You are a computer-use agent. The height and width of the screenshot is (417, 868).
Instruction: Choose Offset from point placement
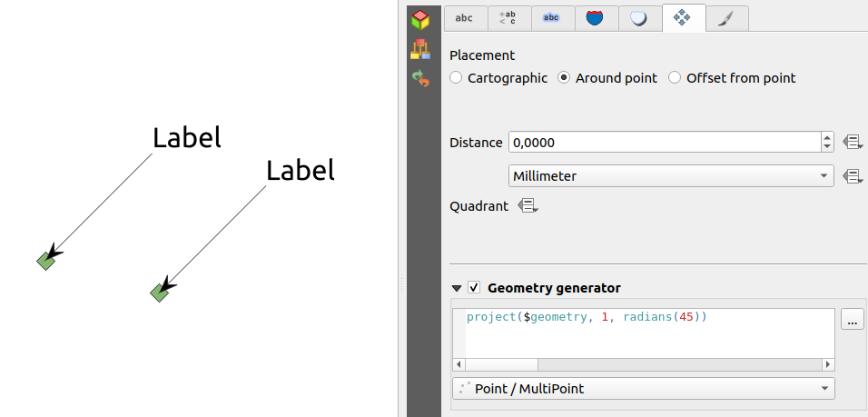point(675,78)
